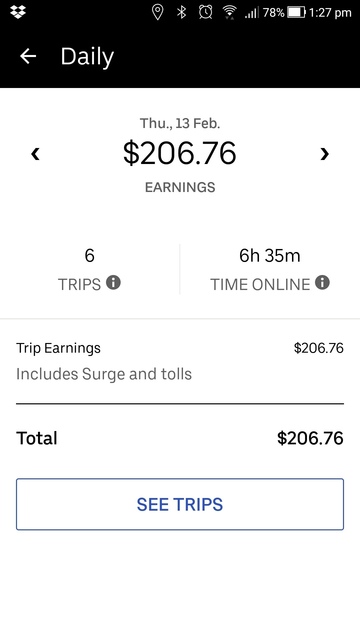This screenshot has width=360, height=640.
Task: Open the info icon beside TIME ONLINE
Action: (x=322, y=282)
